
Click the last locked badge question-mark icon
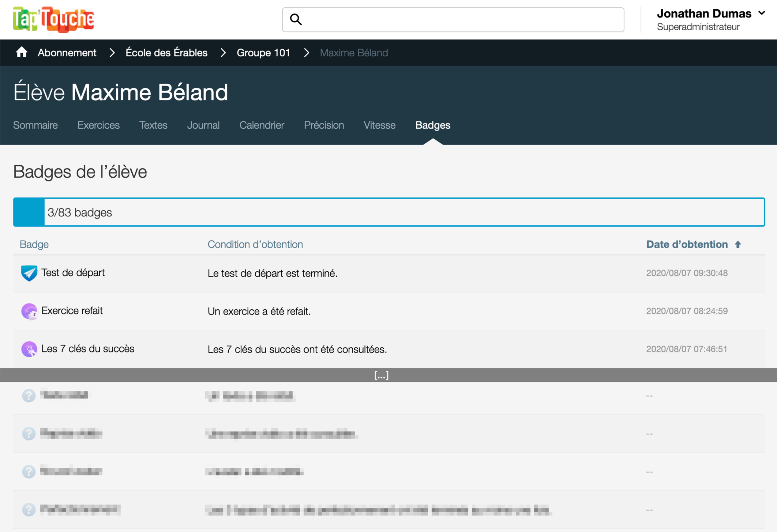click(x=29, y=510)
